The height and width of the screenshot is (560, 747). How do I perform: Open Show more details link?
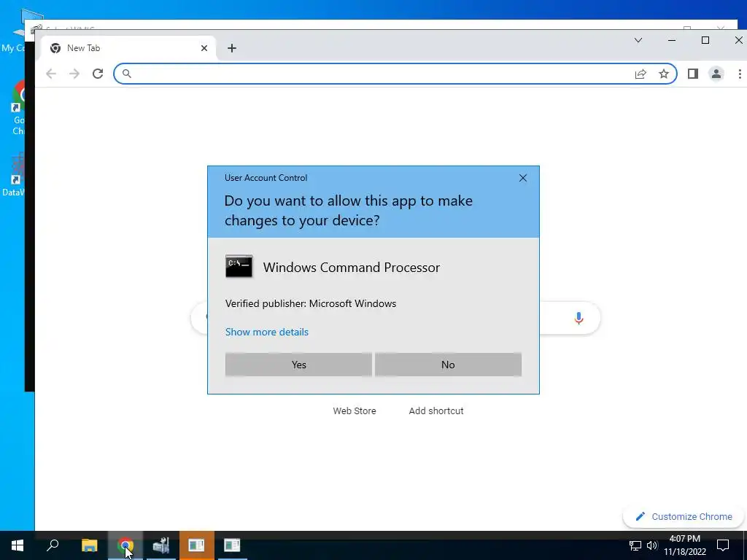point(267,332)
